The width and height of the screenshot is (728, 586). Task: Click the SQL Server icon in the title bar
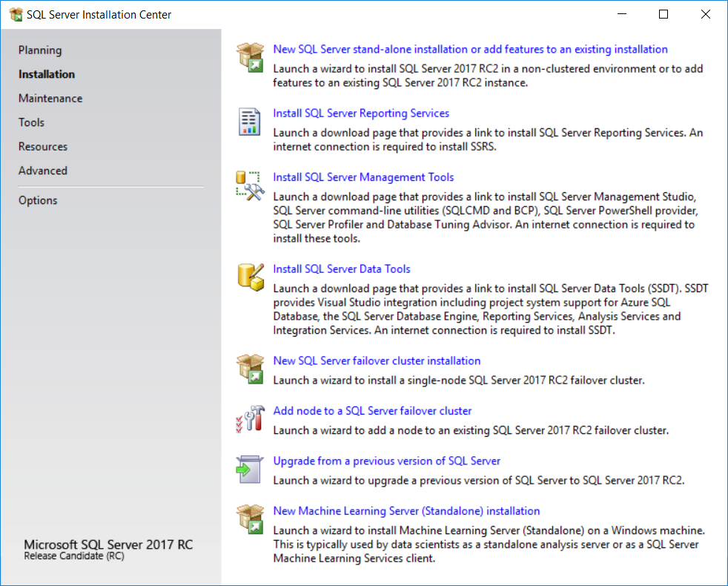(x=14, y=13)
